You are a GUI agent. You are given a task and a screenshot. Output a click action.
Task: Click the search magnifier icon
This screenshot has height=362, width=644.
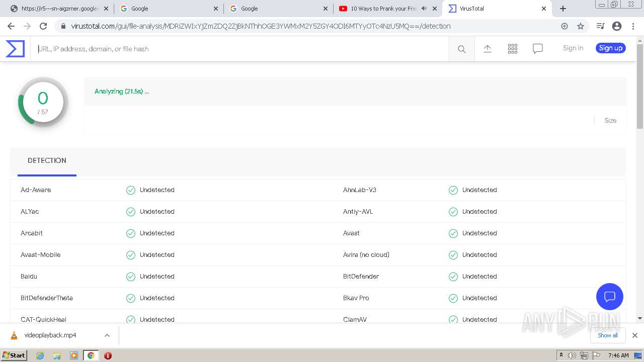pyautogui.click(x=461, y=49)
